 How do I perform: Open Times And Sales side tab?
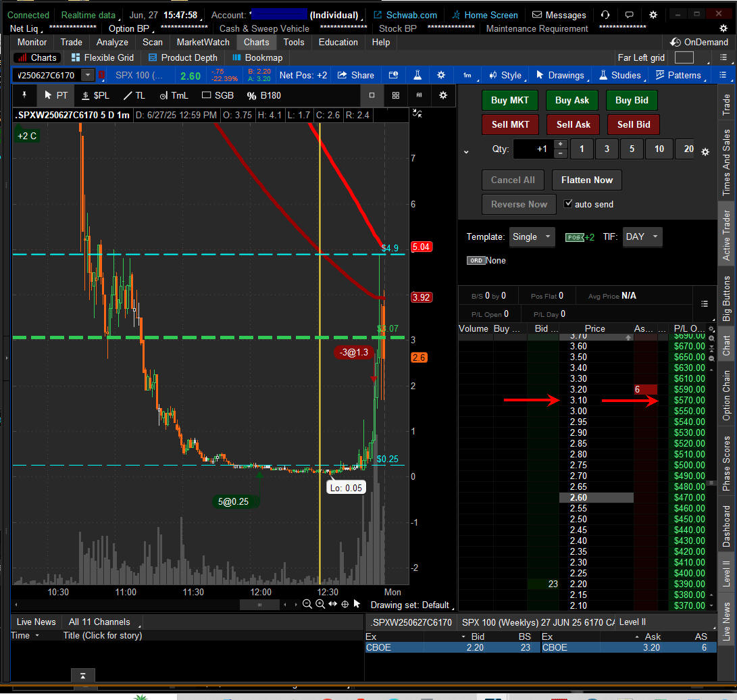(x=726, y=162)
